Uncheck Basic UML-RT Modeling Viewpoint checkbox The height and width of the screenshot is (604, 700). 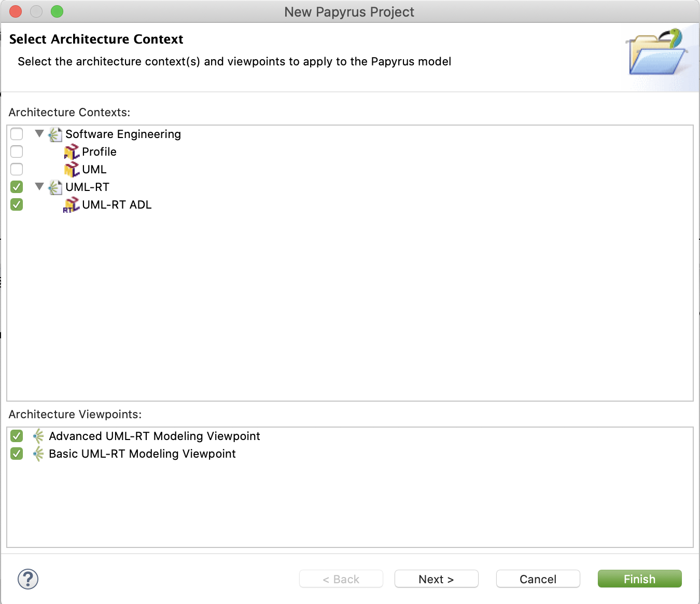click(17, 454)
